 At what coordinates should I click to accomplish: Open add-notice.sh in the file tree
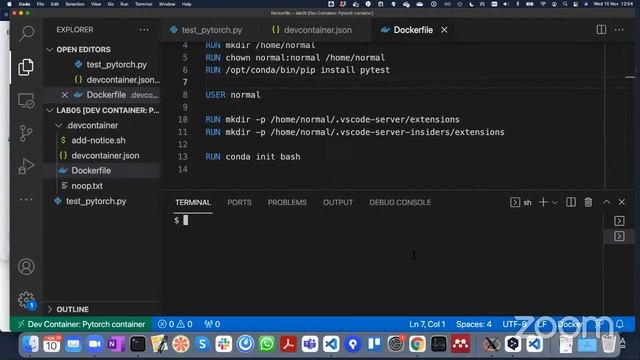coord(102,140)
